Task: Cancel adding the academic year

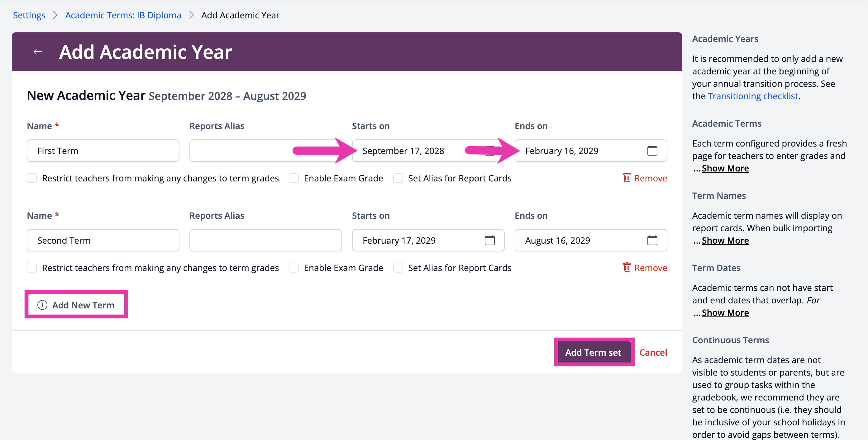Action: (x=653, y=352)
